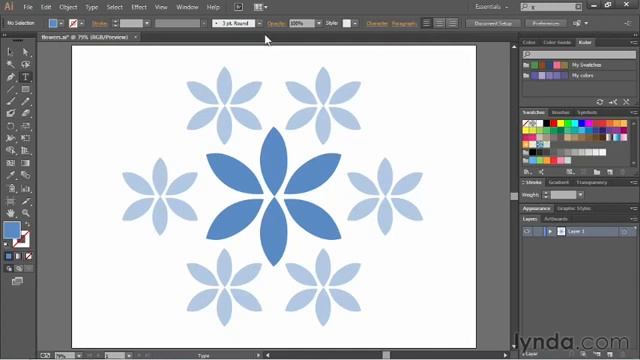Open fill color dropdown in control bar

coord(61,23)
